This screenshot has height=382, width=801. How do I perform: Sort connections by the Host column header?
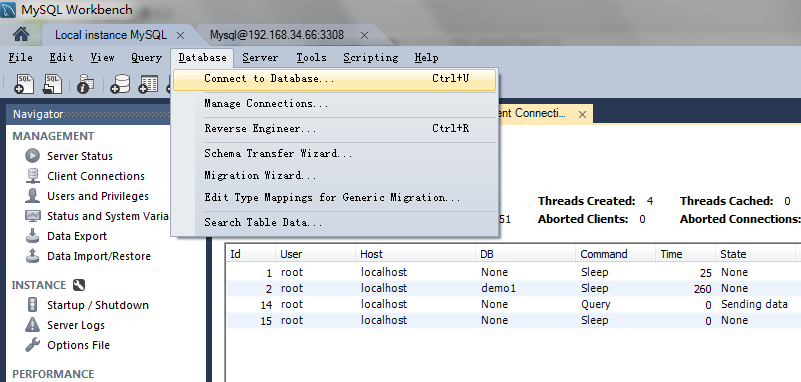(x=416, y=254)
